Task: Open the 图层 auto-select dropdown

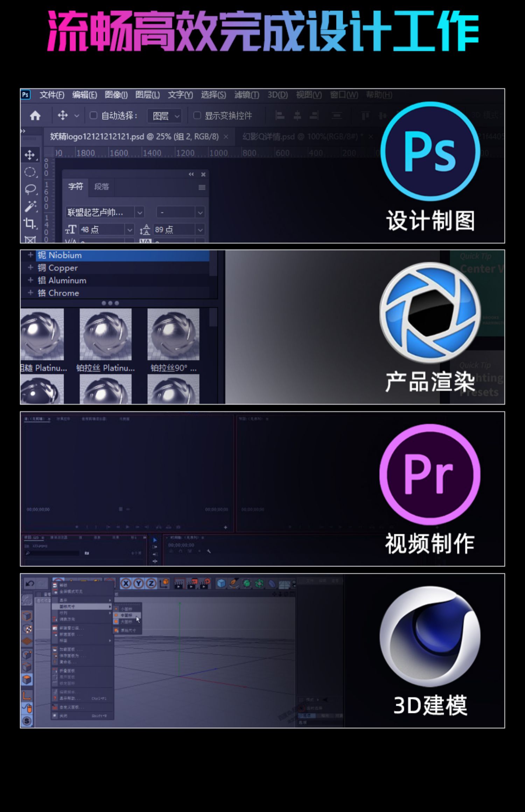Action: pyautogui.click(x=165, y=116)
